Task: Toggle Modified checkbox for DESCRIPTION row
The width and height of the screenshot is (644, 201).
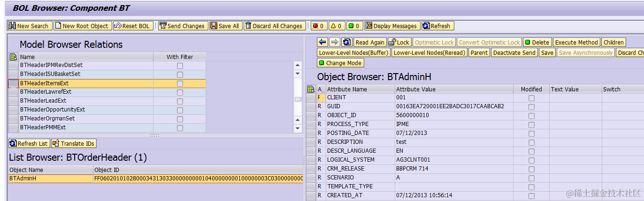Action: [x=531, y=142]
